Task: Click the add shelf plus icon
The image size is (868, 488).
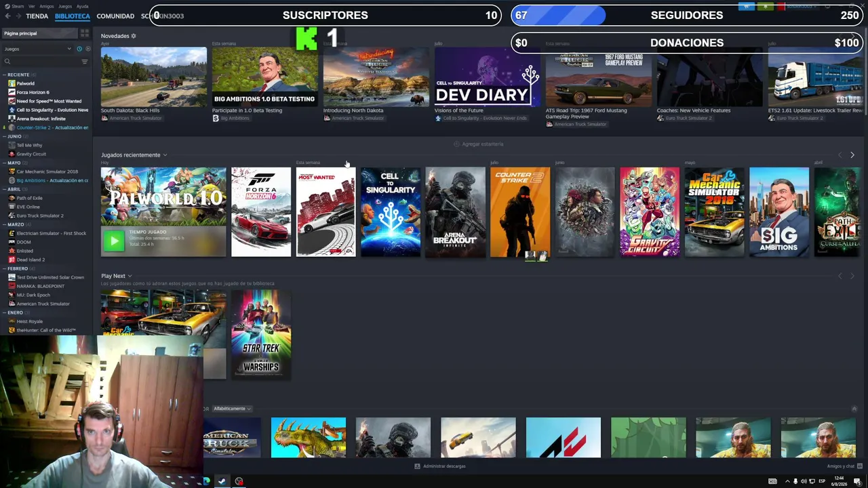Action: tap(456, 144)
